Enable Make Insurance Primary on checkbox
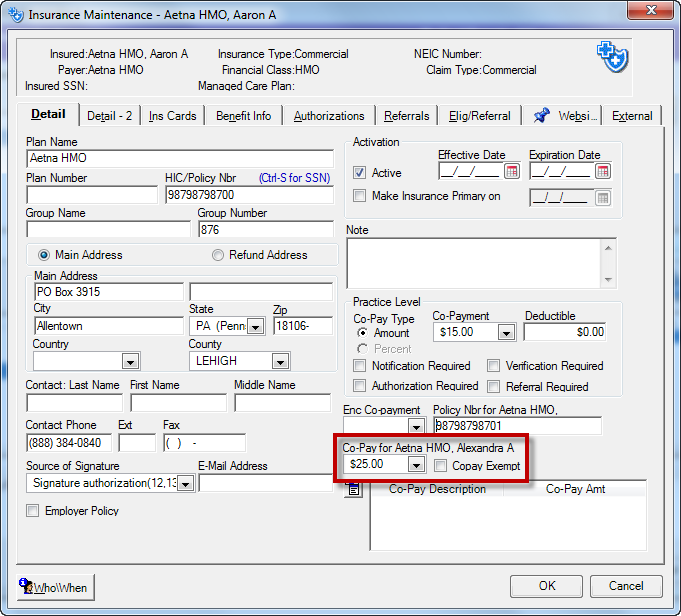681x616 pixels. pos(359,195)
